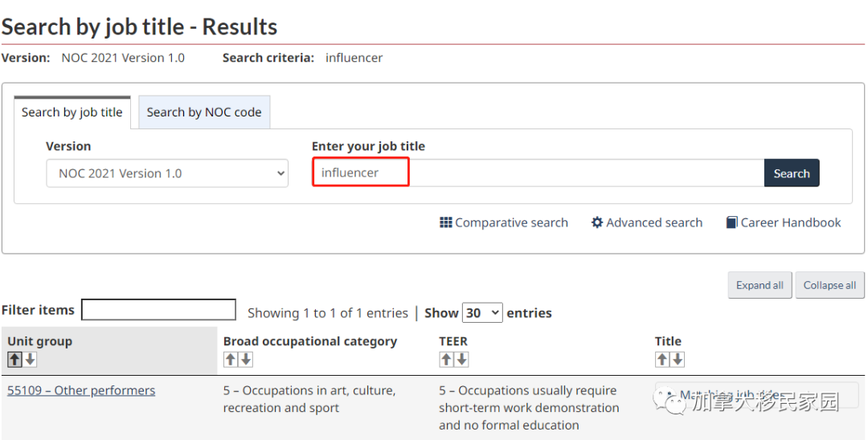Collapse all result rows
This screenshot has height=440, width=868.
pyautogui.click(x=829, y=285)
